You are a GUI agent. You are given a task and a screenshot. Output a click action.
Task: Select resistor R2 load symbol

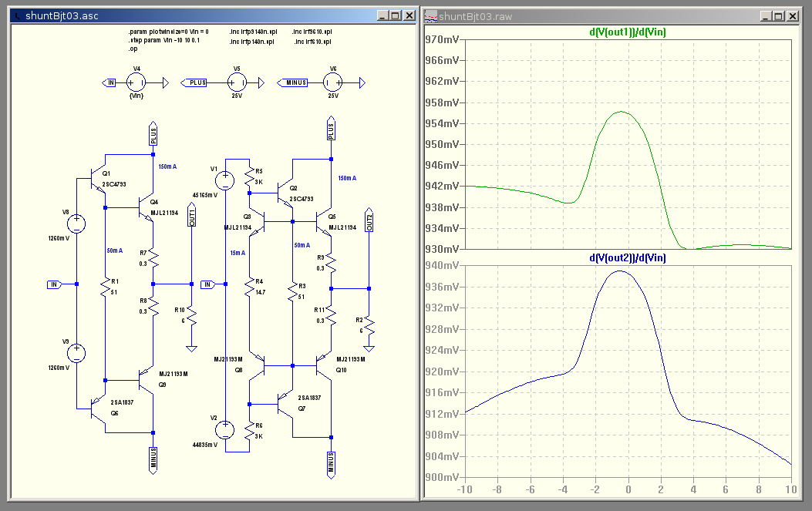coord(369,324)
